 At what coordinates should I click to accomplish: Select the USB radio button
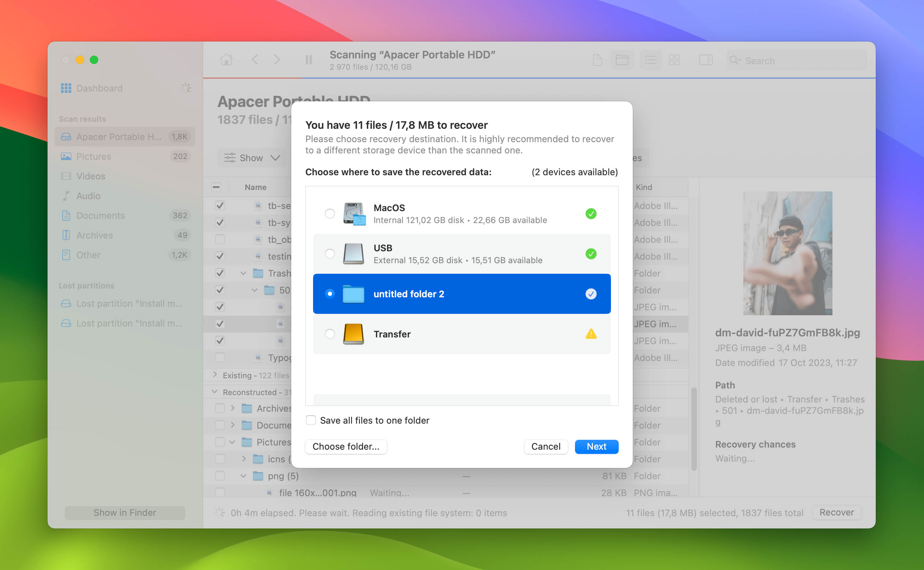[x=330, y=254]
